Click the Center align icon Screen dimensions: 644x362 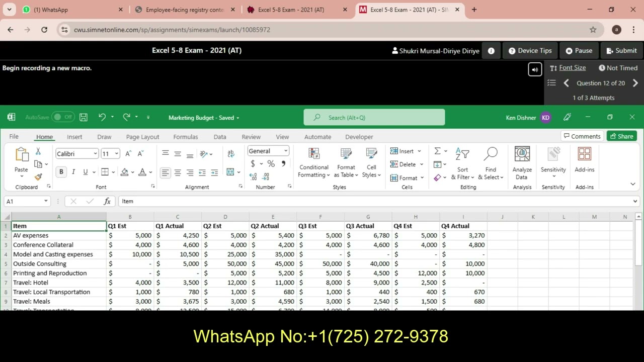[178, 172]
